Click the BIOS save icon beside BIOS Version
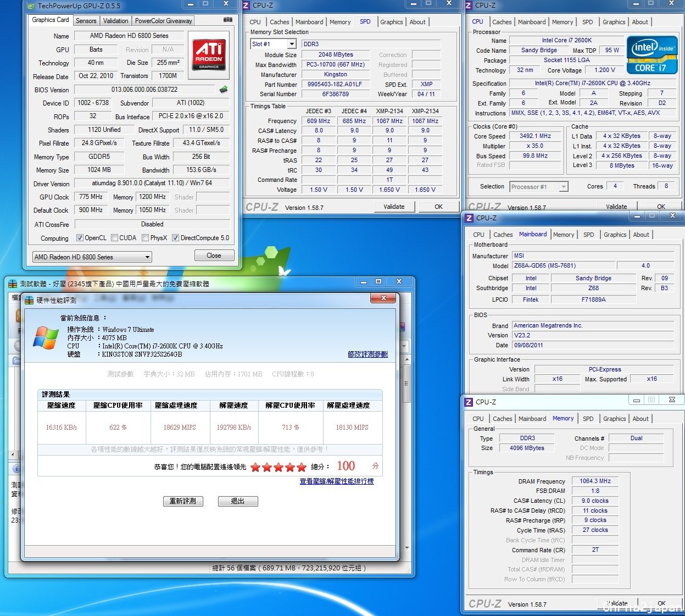The image size is (685, 616). pyautogui.click(x=224, y=89)
